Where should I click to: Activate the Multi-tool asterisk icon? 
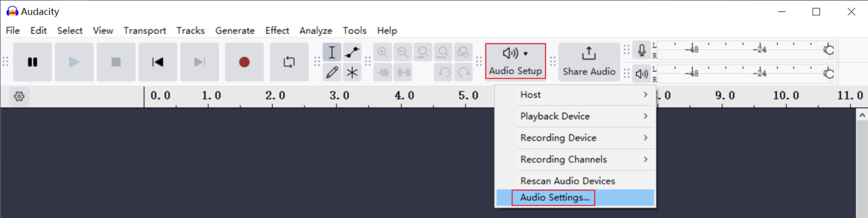pyautogui.click(x=352, y=73)
